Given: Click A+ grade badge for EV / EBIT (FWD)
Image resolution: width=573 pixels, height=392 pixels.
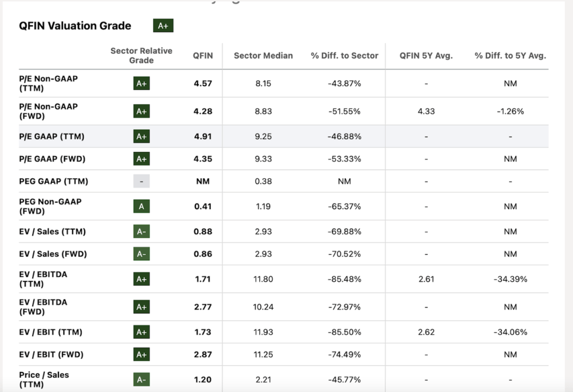Looking at the screenshot, I should (142, 354).
